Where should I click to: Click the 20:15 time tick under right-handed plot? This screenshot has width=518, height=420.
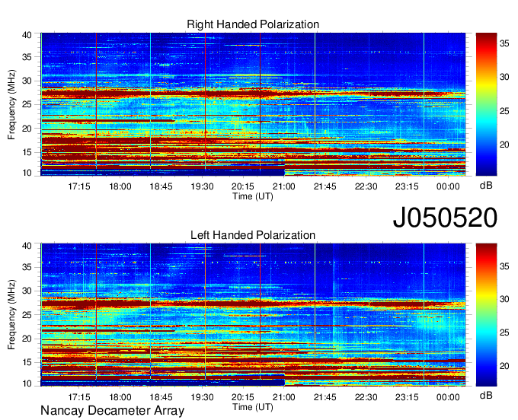[x=243, y=186]
